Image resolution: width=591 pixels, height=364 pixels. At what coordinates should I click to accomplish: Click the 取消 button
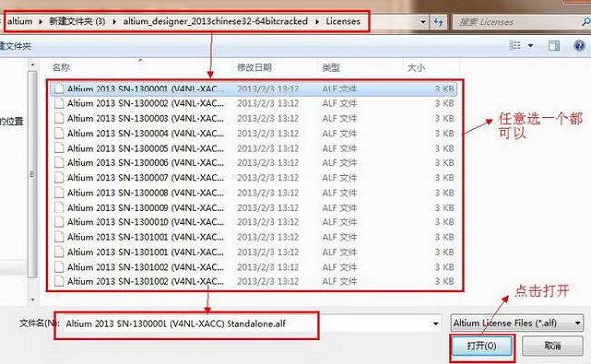coord(553,346)
